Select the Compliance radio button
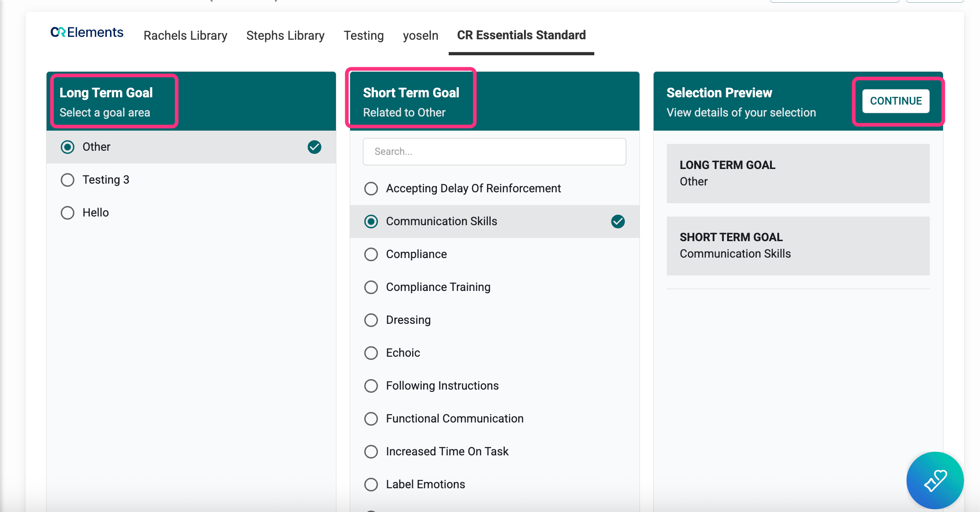Image resolution: width=980 pixels, height=512 pixels. coord(371,254)
